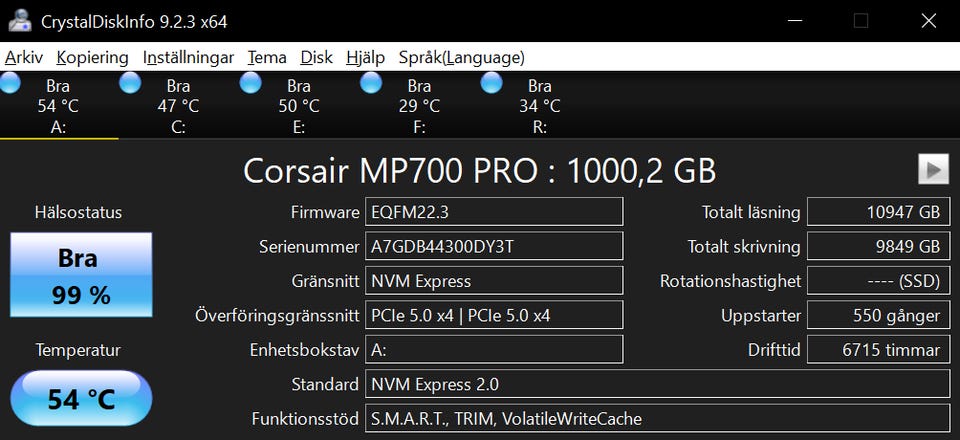The image size is (960, 440).
Task: Click the Uppstarter label
Action: (761, 316)
